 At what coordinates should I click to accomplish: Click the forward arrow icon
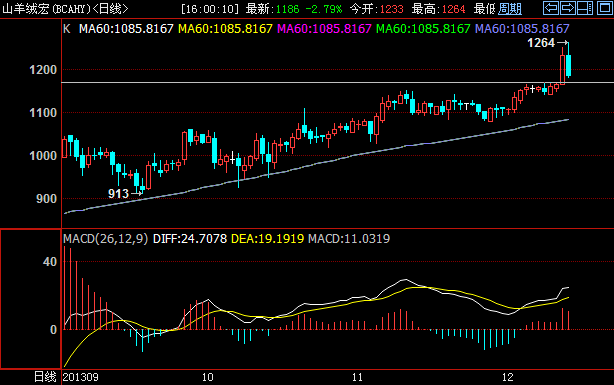(568, 8)
